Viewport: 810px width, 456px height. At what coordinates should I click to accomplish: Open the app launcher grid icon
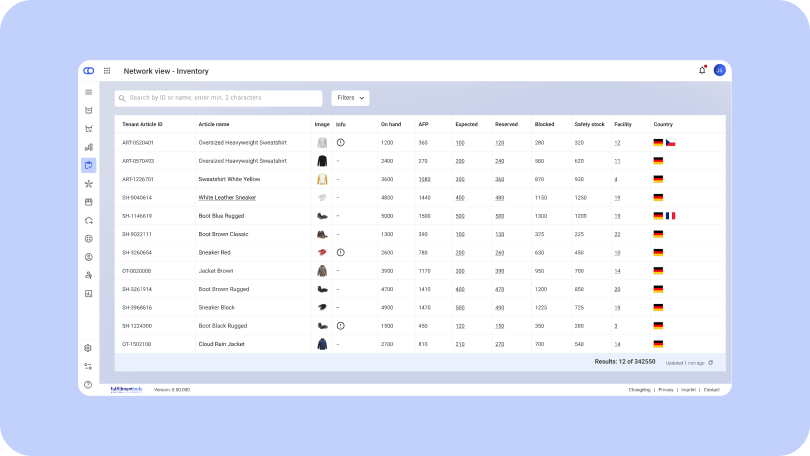point(107,71)
